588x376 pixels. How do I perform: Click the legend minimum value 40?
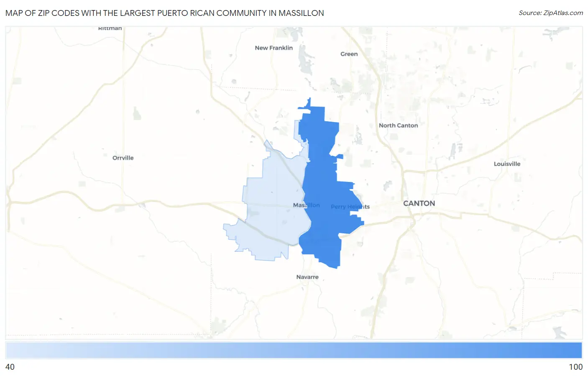(10, 367)
